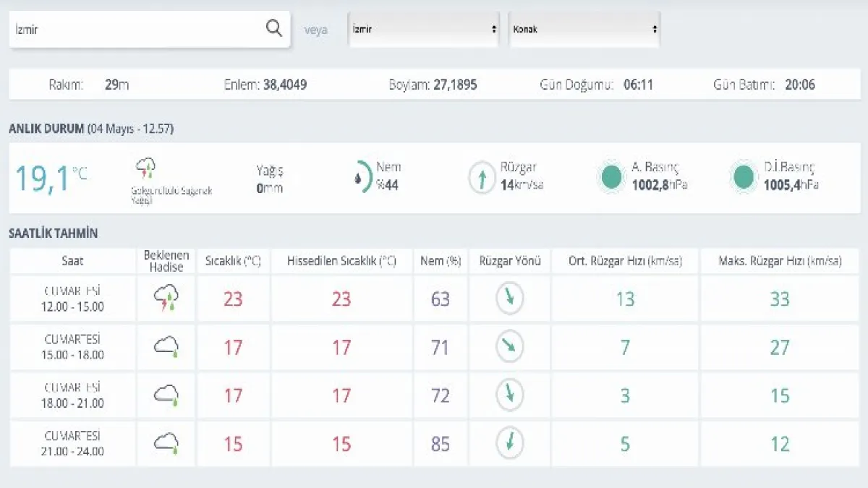Viewport: 868px width, 488px height.
Task: Click the search magnifier icon
Action: pyautogui.click(x=274, y=28)
